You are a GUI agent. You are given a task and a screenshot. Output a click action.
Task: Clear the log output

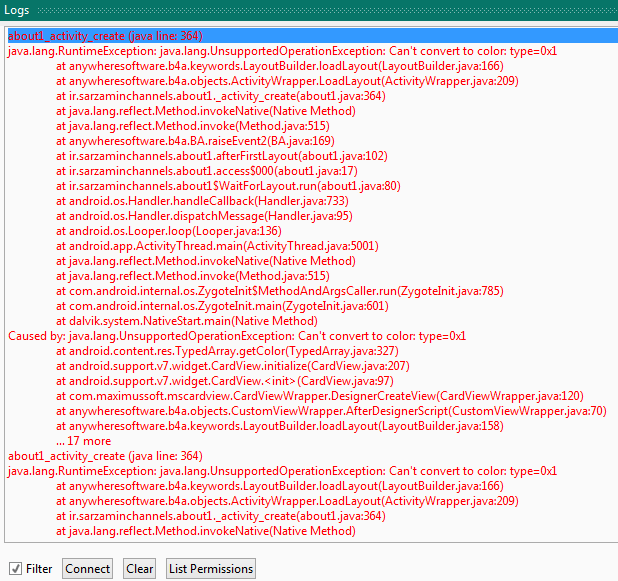(140, 569)
